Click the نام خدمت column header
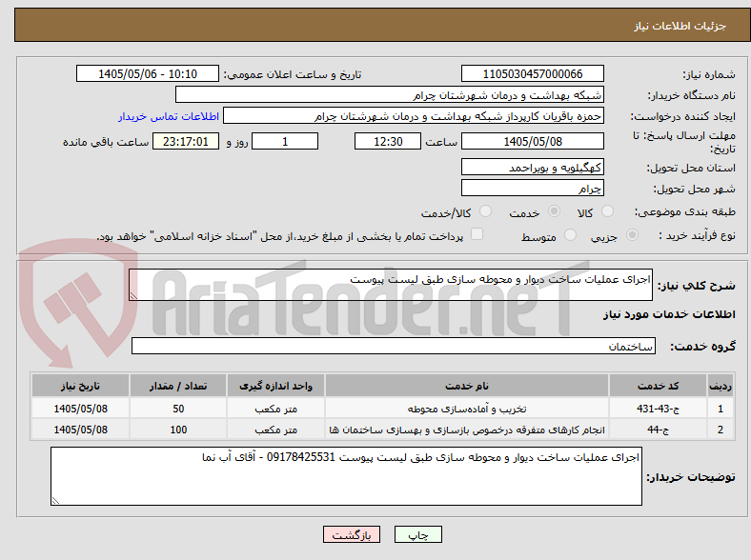751x560 pixels. pos(466,386)
